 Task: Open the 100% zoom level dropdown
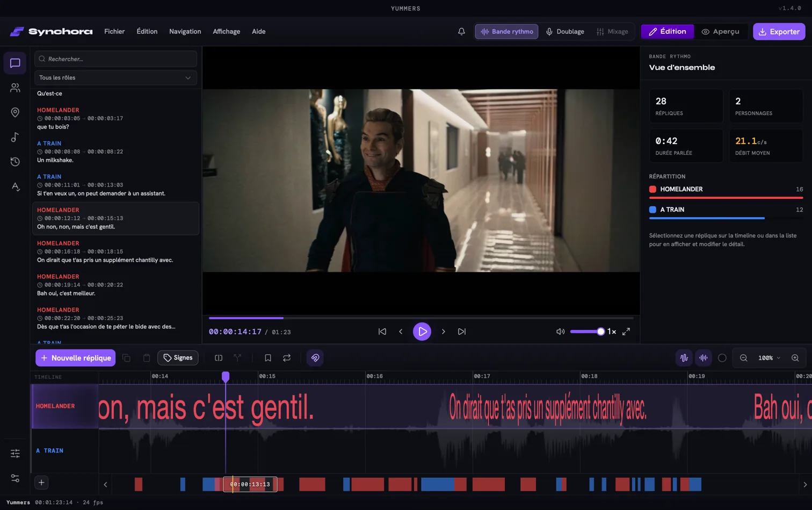pyautogui.click(x=769, y=358)
